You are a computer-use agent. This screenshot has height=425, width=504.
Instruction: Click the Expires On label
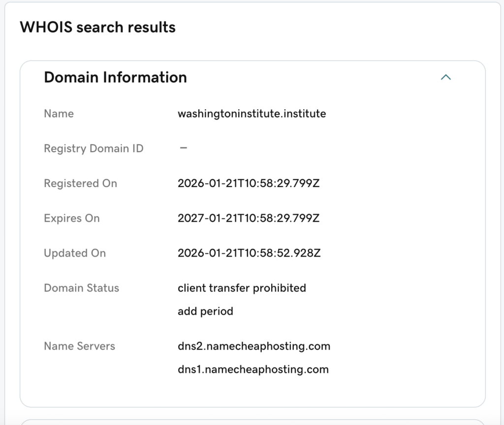71,218
